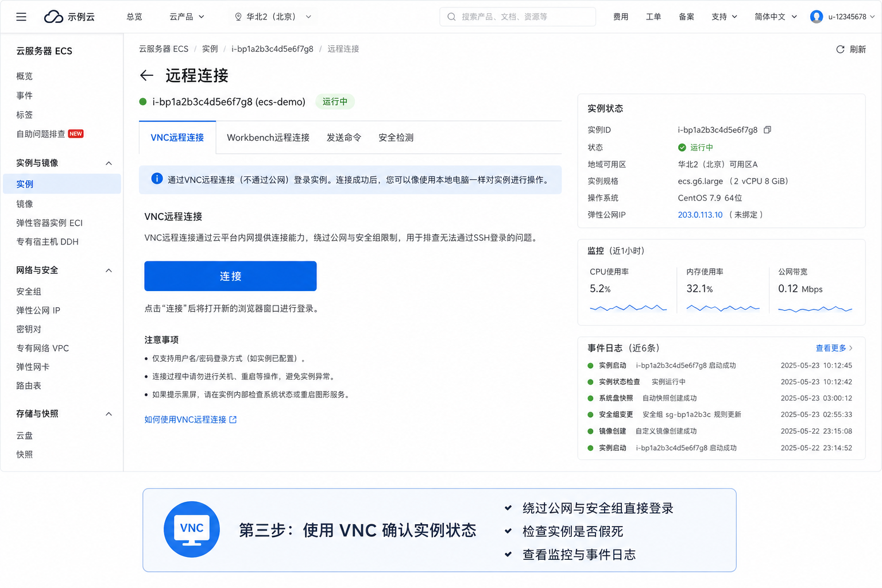The image size is (882, 588).
Task: Open 专有宿主机 DDH in the sidebar
Action: tap(48, 242)
